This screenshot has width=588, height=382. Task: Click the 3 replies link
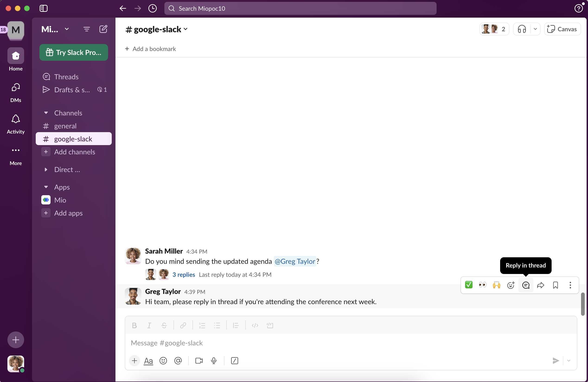184,275
